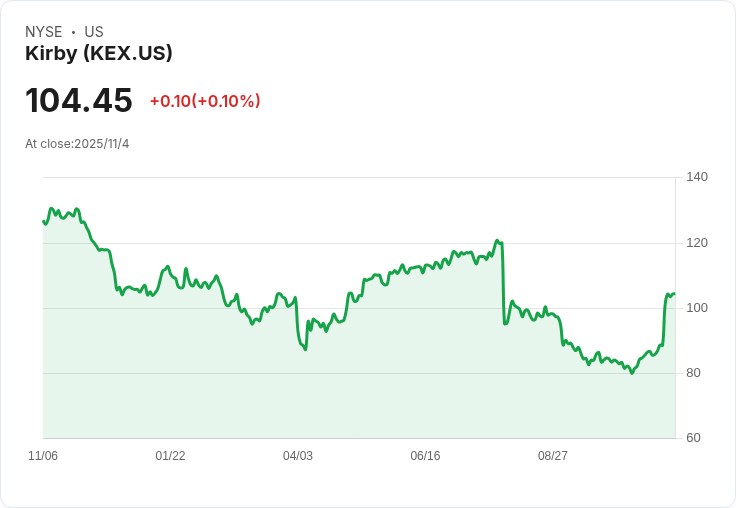736x508 pixels.
Task: Click the 60 value on the y-axis
Action: (x=694, y=438)
